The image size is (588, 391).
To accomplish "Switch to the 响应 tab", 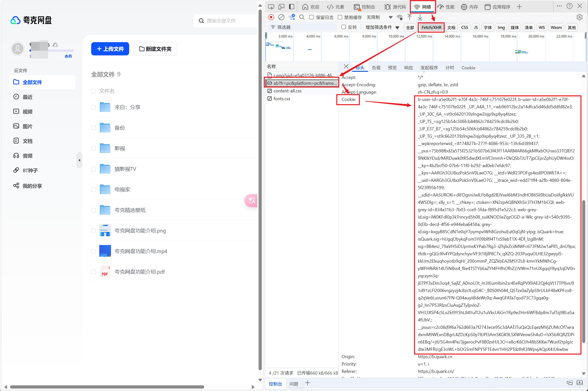I will pyautogui.click(x=408, y=68).
